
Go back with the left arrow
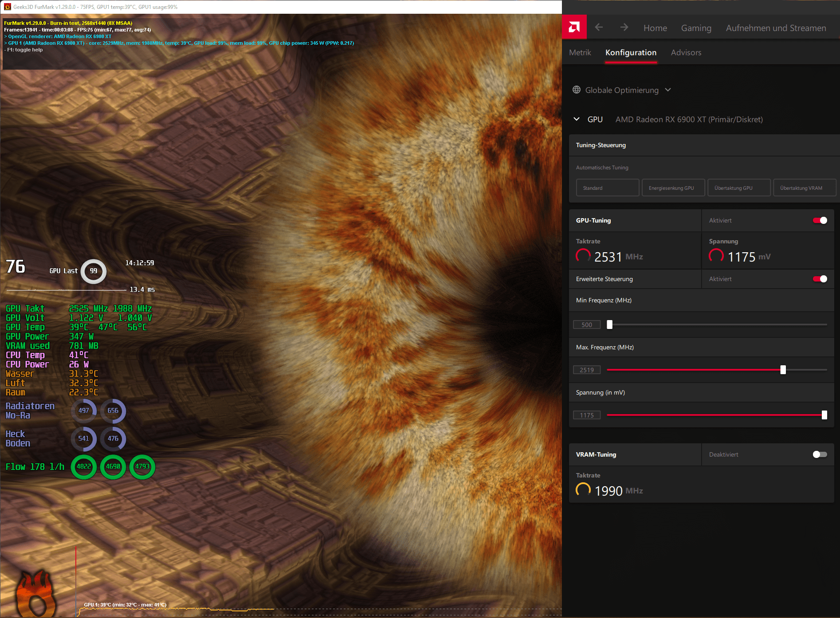pyautogui.click(x=599, y=27)
